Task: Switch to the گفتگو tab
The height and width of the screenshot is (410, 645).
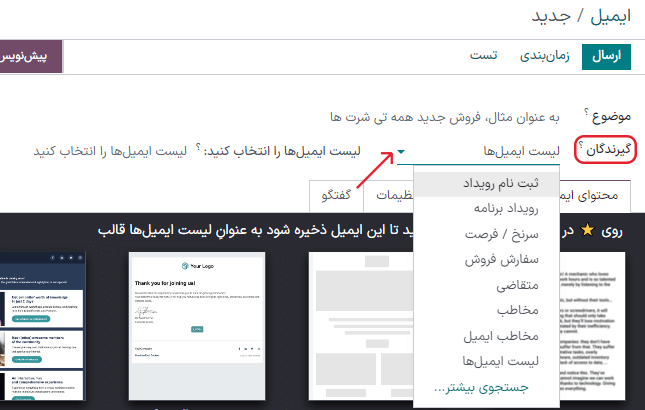Action: coord(337,195)
